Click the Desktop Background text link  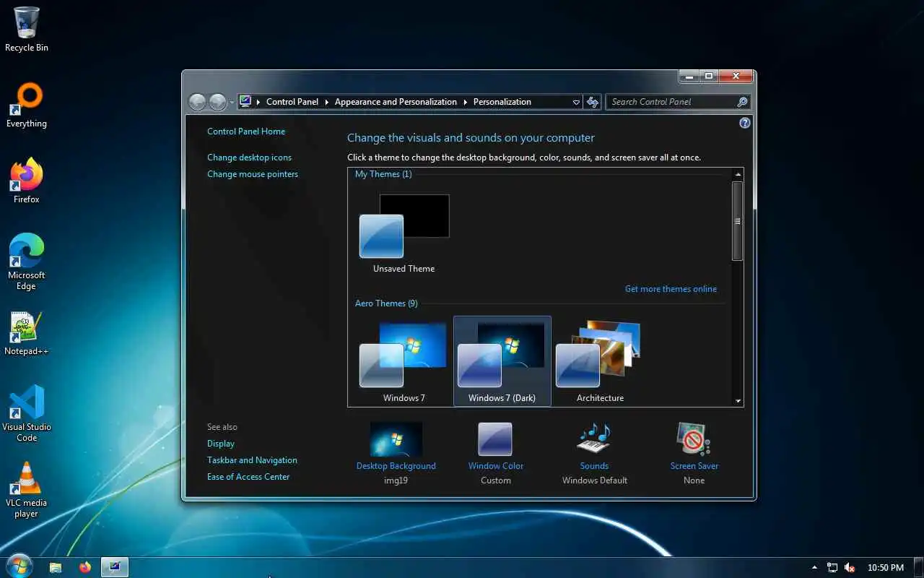pos(396,466)
